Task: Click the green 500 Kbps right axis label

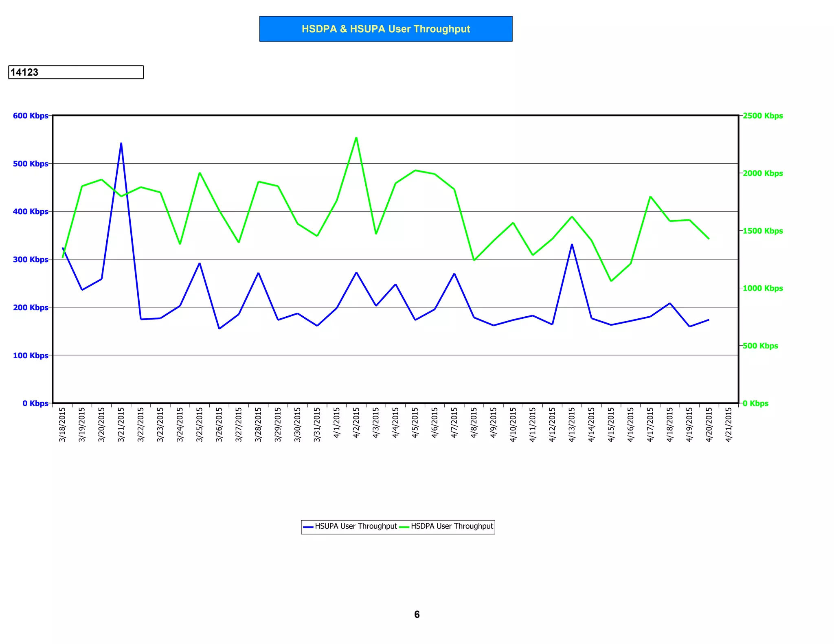Action: tap(760, 346)
